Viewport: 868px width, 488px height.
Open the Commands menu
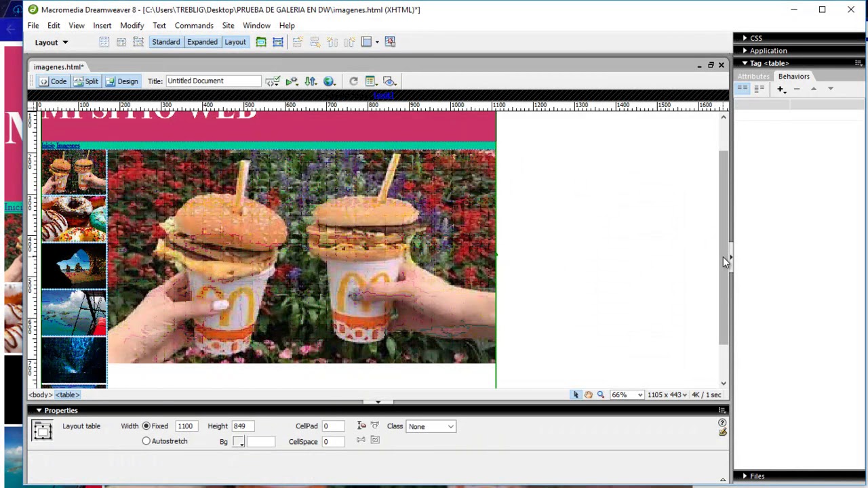click(x=194, y=26)
